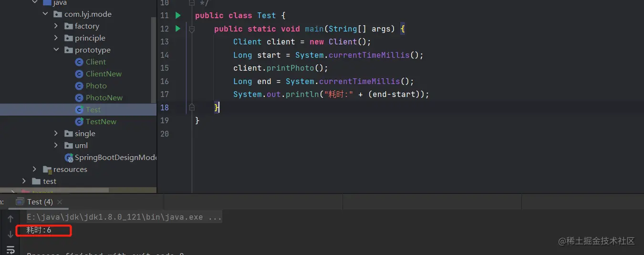The height and width of the screenshot is (255, 644).
Task: Click the java.exe command line in console
Action: pyautogui.click(x=124, y=217)
